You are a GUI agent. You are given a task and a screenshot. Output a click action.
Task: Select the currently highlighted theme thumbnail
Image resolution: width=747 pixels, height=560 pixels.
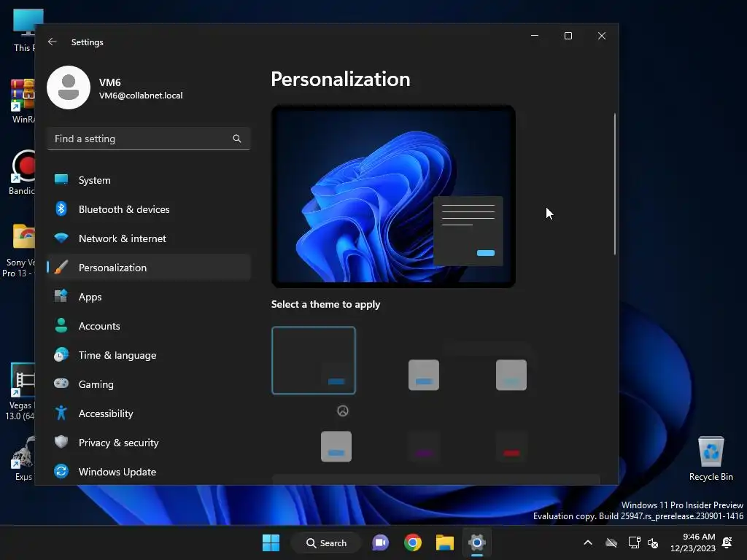pyautogui.click(x=314, y=360)
